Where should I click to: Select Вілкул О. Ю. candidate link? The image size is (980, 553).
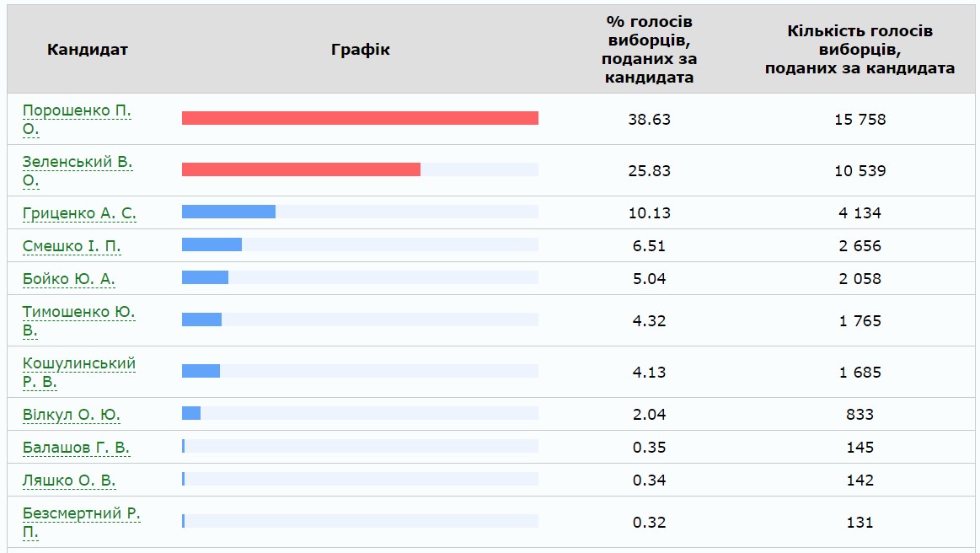click(x=72, y=415)
